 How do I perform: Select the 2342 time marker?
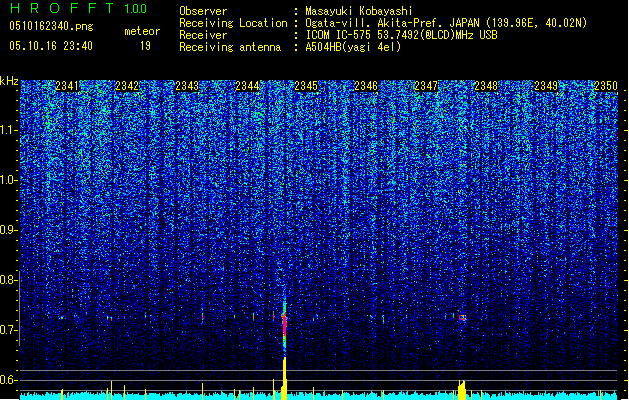[x=127, y=86]
